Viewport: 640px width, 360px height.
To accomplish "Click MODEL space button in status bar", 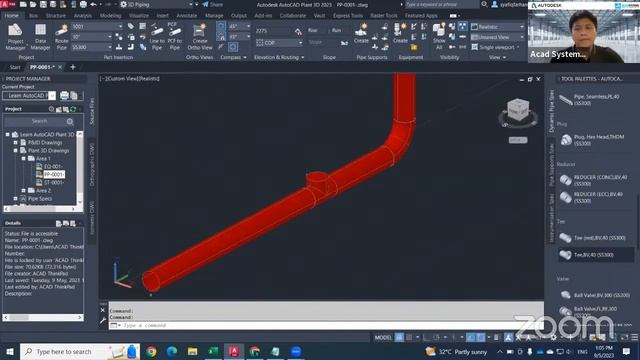I will click(383, 338).
